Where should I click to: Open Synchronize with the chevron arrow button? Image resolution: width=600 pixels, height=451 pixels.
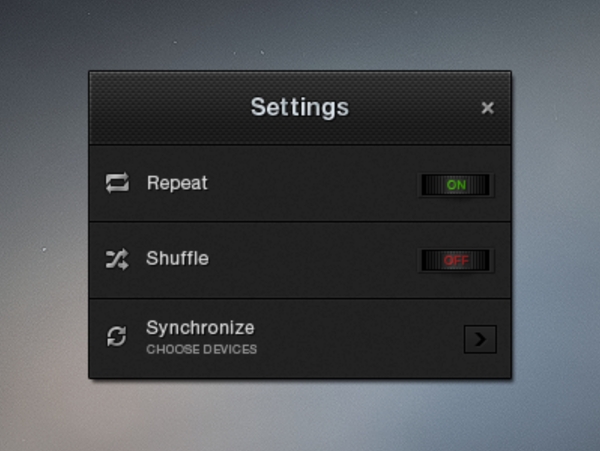coord(480,339)
